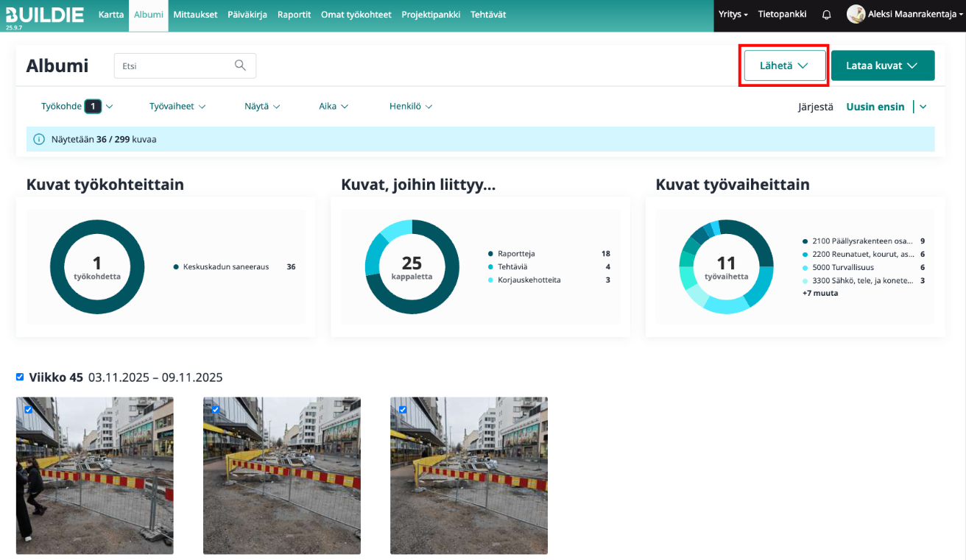
Task: Uncheck the first photo's checkbox
Action: coord(29,409)
